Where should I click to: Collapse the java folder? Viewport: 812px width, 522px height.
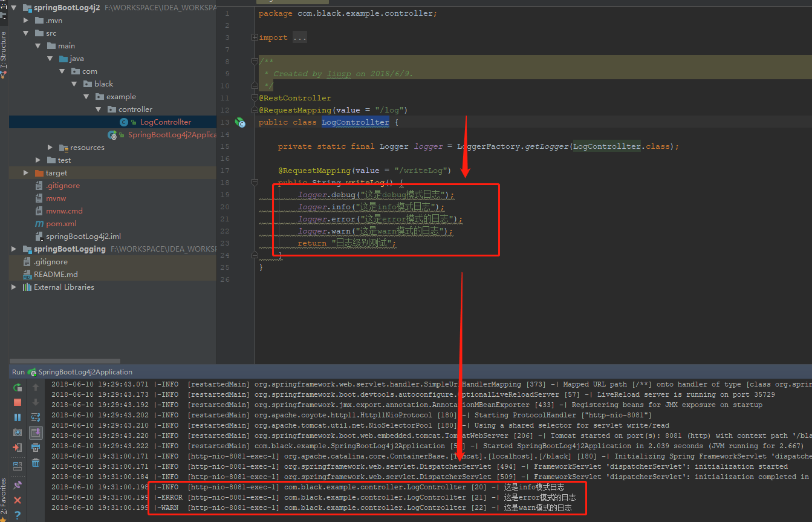(x=50, y=59)
